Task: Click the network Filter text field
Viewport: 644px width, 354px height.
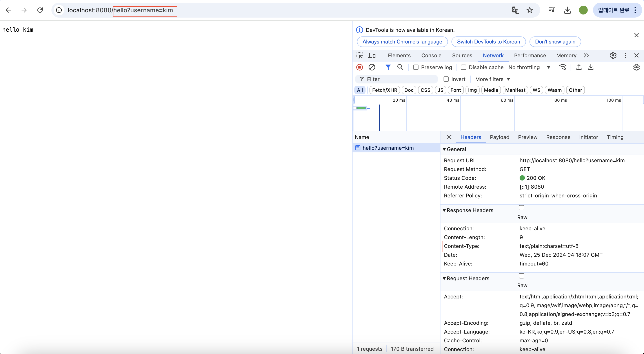Action: click(x=400, y=79)
